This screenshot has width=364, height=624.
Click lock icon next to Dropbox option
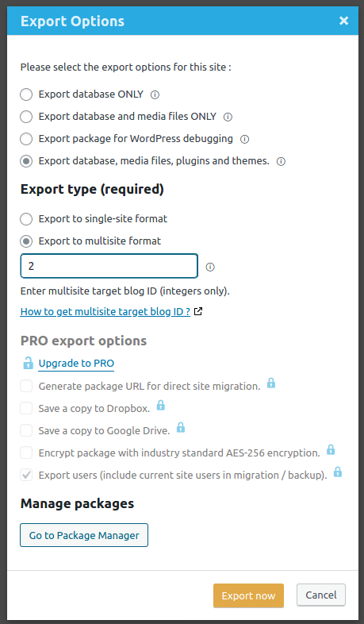[160, 405]
